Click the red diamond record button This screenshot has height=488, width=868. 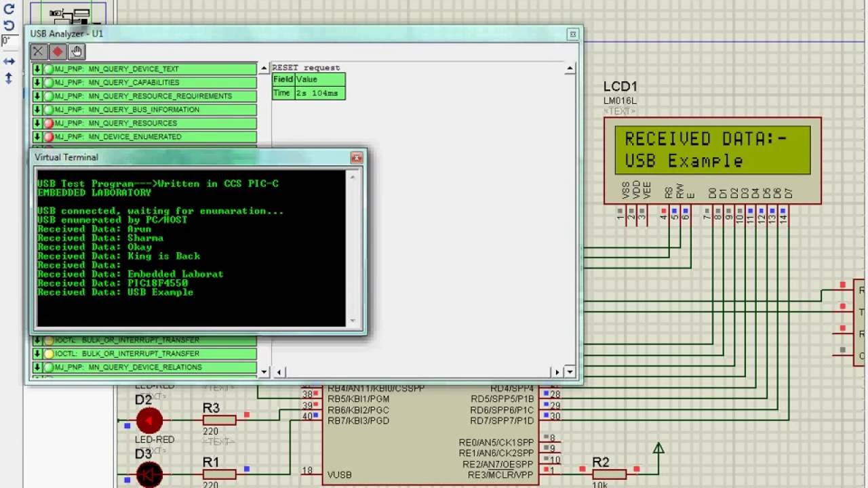(x=58, y=52)
